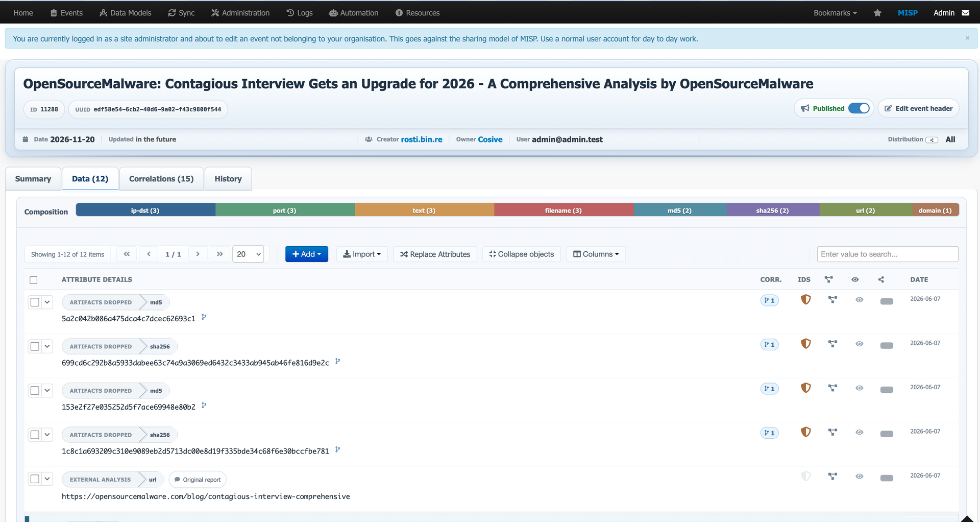Click sharing pill icon for opensourcemalware url row
The height and width of the screenshot is (522, 980).
887,478
